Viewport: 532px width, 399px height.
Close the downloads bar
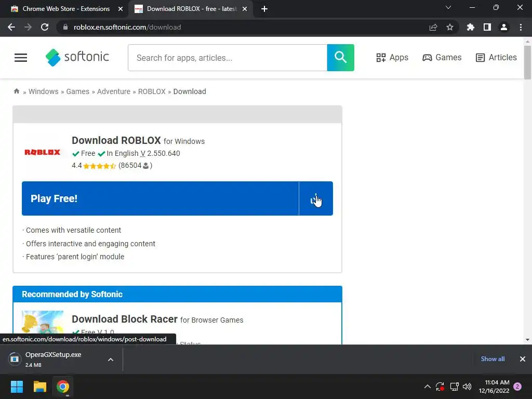(523, 359)
